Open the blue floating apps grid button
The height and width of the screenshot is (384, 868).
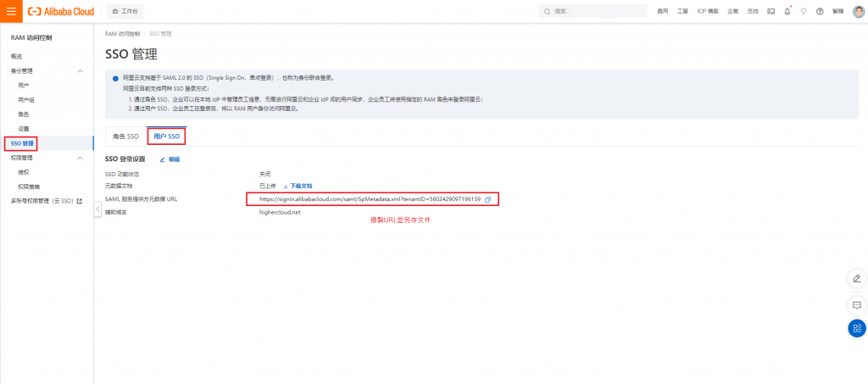tap(857, 328)
